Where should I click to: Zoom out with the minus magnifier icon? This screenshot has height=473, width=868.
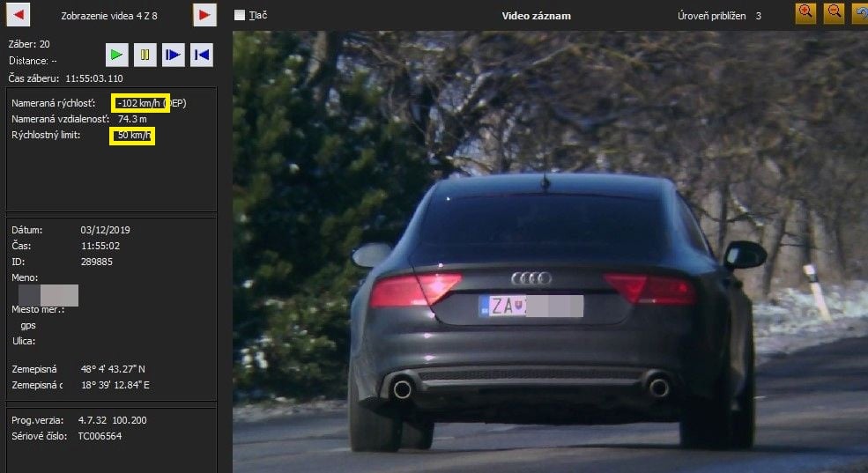click(833, 12)
